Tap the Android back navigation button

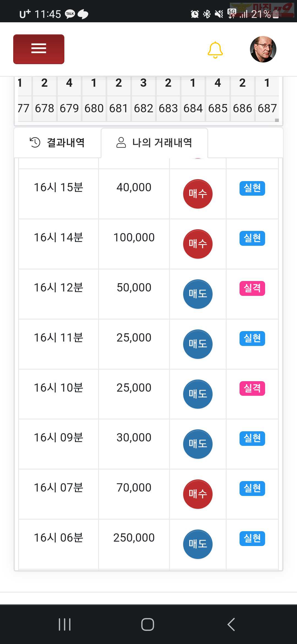coord(231,624)
